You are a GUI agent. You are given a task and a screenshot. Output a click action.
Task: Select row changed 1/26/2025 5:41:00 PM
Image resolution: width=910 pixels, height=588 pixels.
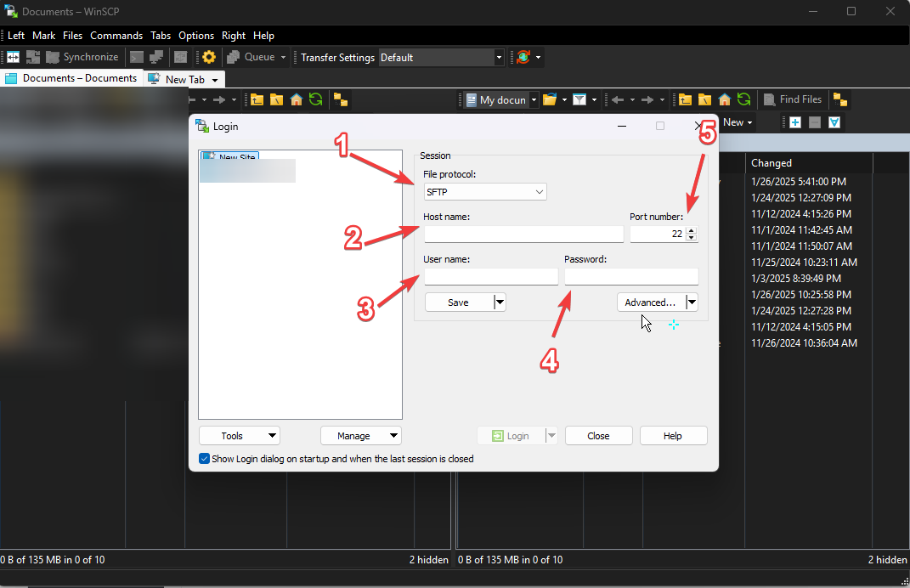(799, 182)
